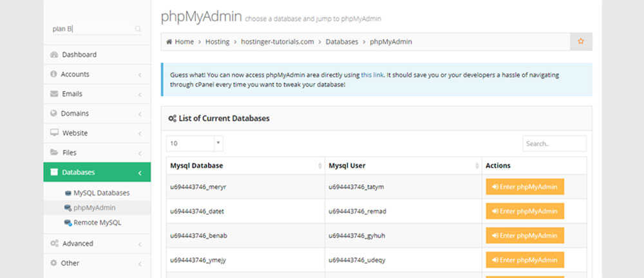
Task: Expand the Website menu chevron
Action: (x=140, y=134)
